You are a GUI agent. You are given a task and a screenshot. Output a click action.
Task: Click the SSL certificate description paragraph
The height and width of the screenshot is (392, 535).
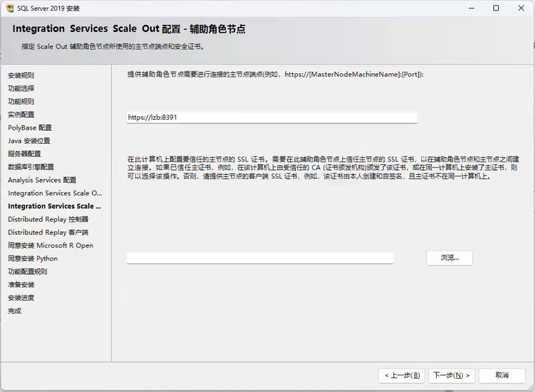[323, 168]
